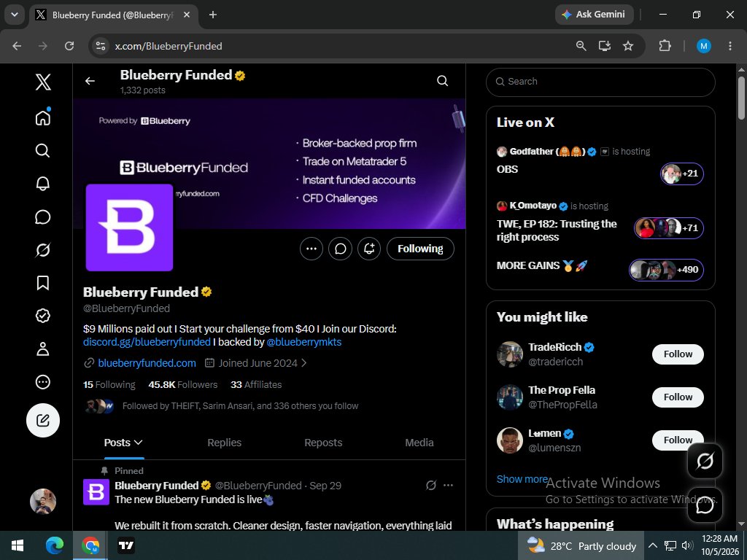Open the floating chat messages button

click(x=705, y=505)
